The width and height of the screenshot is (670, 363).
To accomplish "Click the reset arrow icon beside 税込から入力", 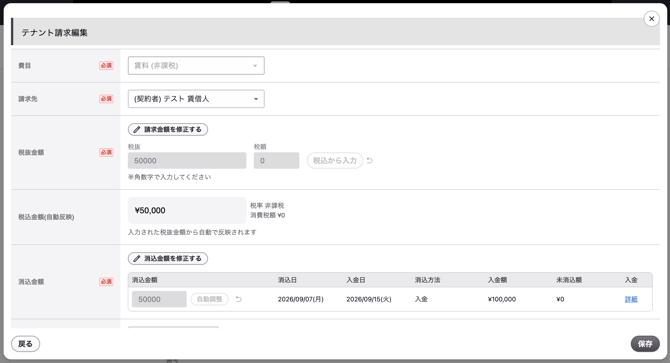I will pos(370,161).
